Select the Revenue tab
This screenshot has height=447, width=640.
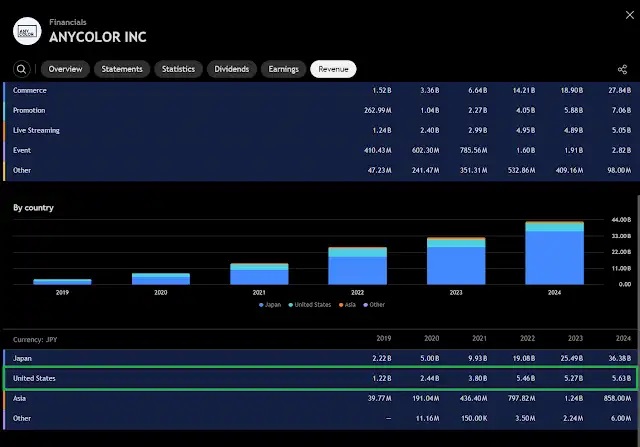coord(333,69)
